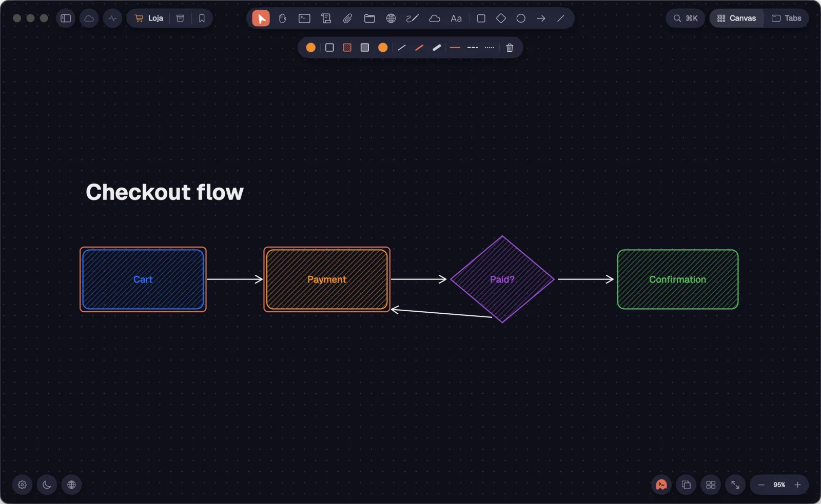Open the Loja workspace button
Viewport: 821px width, 504px height.
tap(149, 18)
